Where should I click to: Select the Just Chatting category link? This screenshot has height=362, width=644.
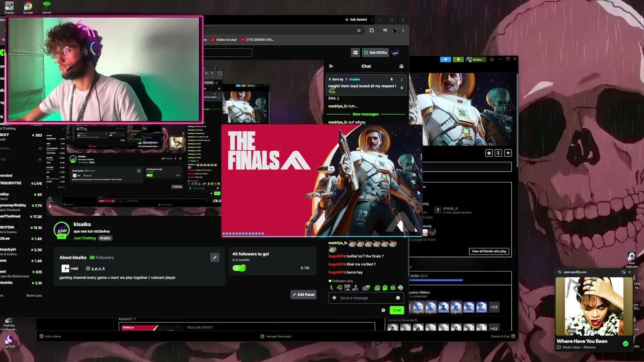click(85, 238)
